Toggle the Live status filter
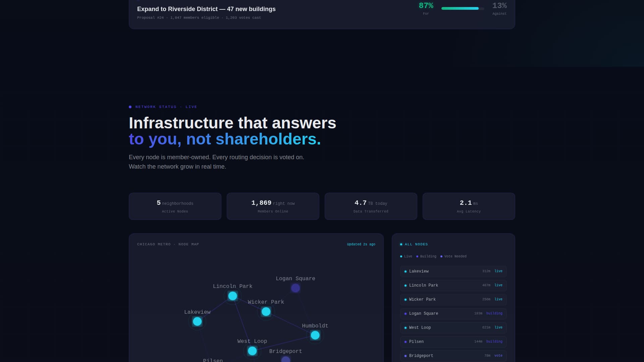This screenshot has width=644, height=362. pos(406,256)
